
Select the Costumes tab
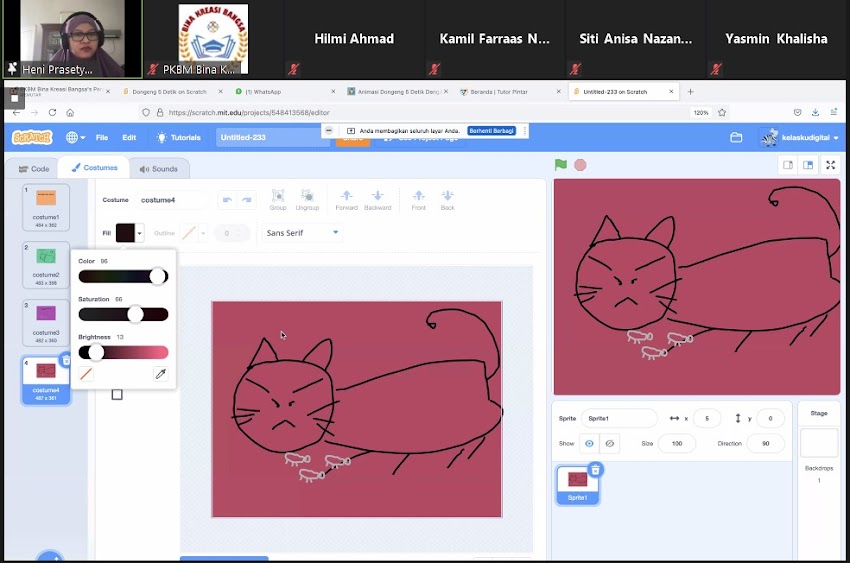(x=94, y=168)
